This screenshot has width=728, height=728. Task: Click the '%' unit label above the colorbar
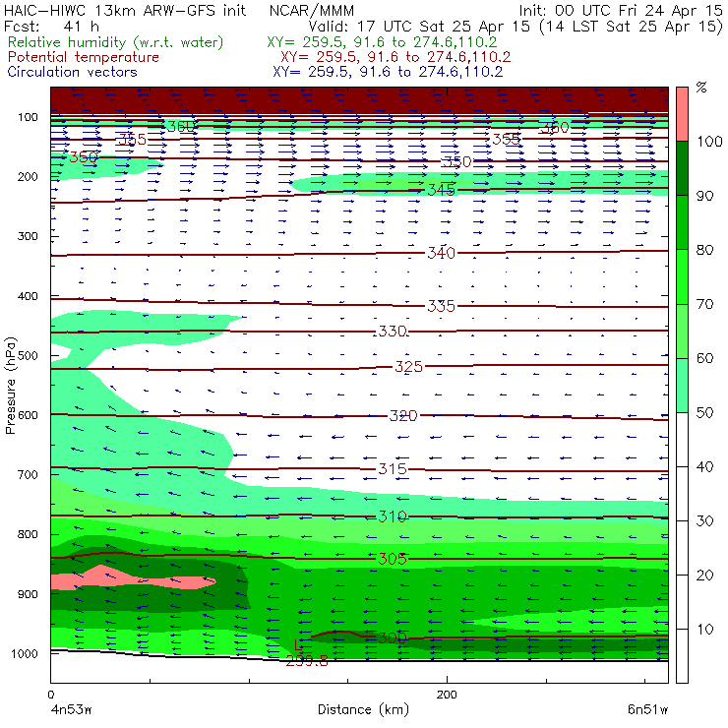(701, 88)
